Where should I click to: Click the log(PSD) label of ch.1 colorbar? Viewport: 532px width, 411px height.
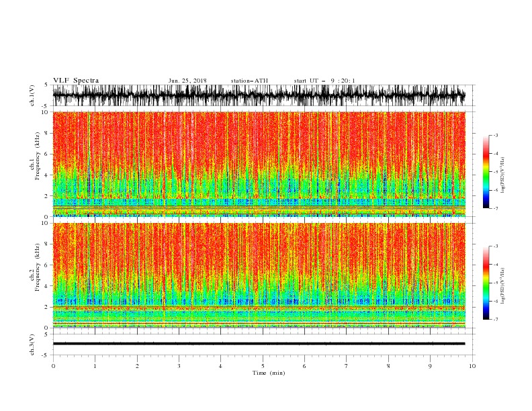tap(503, 175)
